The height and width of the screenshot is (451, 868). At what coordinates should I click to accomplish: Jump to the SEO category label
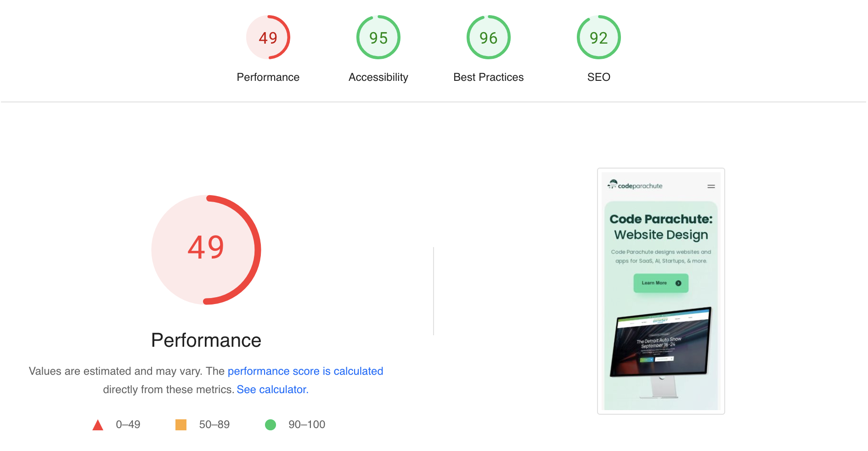599,77
